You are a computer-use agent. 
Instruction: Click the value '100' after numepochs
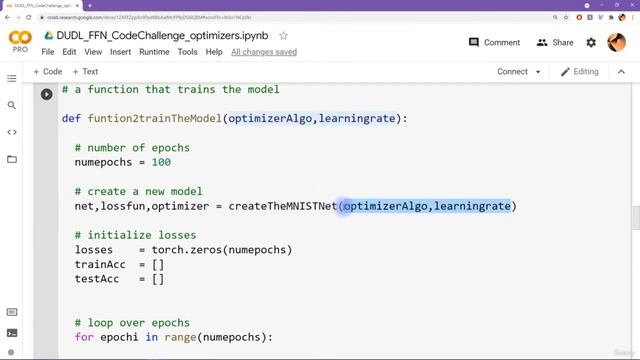161,162
